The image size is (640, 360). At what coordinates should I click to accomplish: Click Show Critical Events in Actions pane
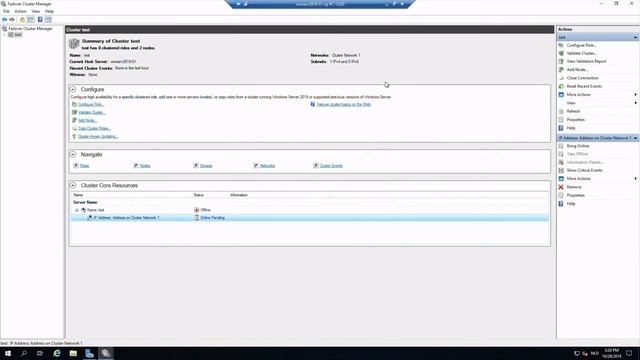[x=584, y=170]
